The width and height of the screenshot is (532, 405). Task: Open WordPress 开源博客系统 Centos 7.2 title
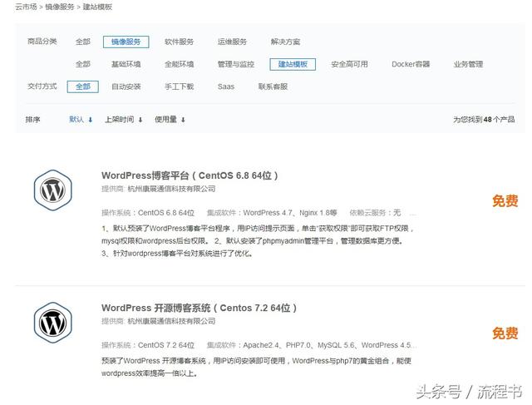coord(199,308)
